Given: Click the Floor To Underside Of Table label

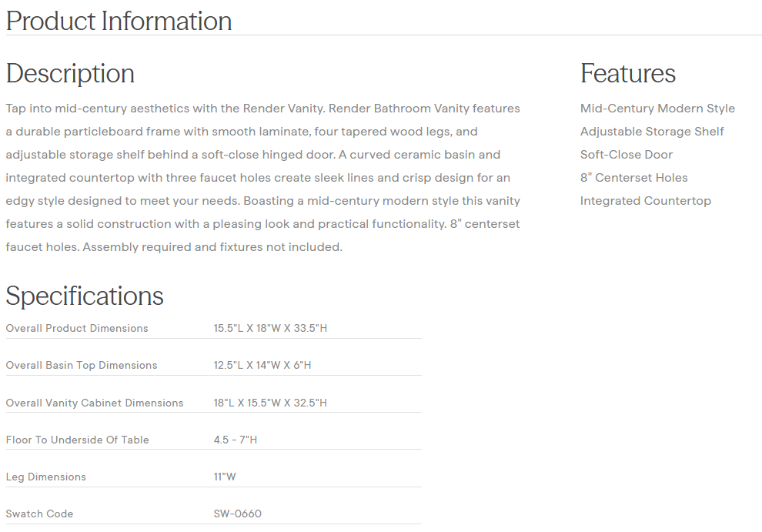Looking at the screenshot, I should pos(78,440).
